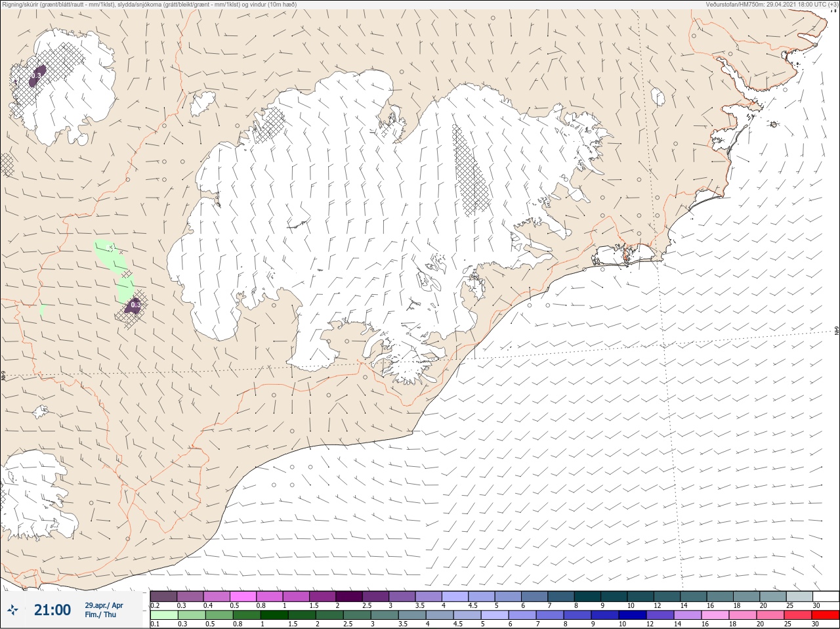Click the darkest purple 2 swatch, top legend row

pyautogui.click(x=349, y=596)
